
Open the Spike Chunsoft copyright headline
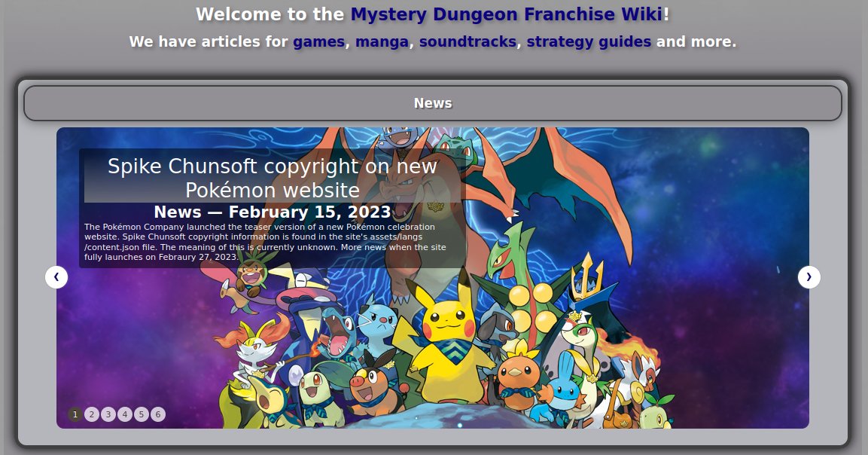273,178
